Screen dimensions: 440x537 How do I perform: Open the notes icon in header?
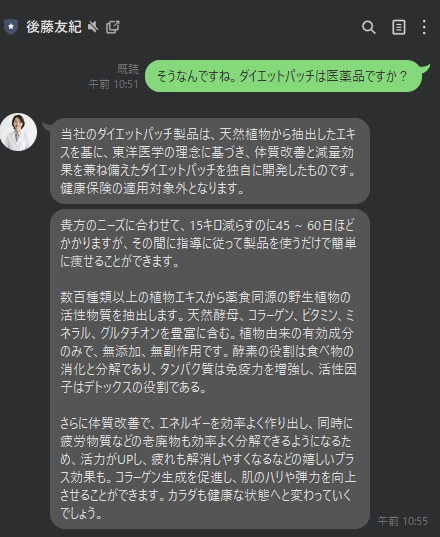click(399, 27)
